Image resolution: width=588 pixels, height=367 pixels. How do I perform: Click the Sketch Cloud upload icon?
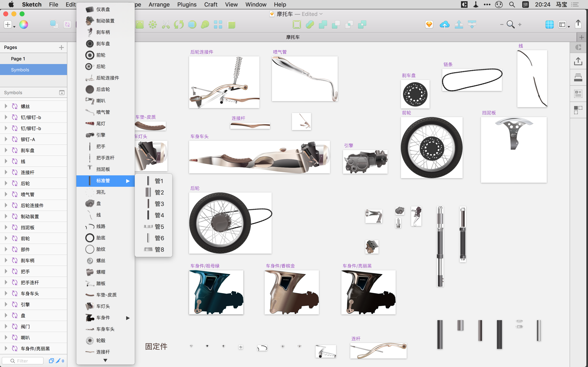(444, 24)
